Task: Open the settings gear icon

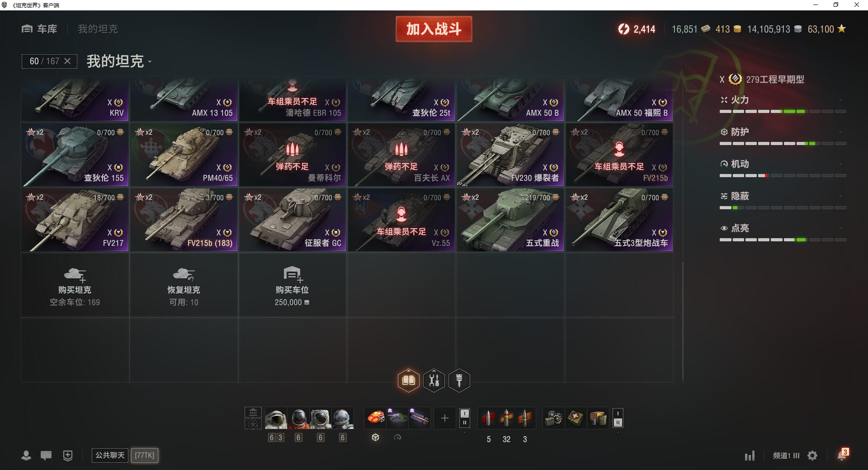Action: (x=812, y=456)
